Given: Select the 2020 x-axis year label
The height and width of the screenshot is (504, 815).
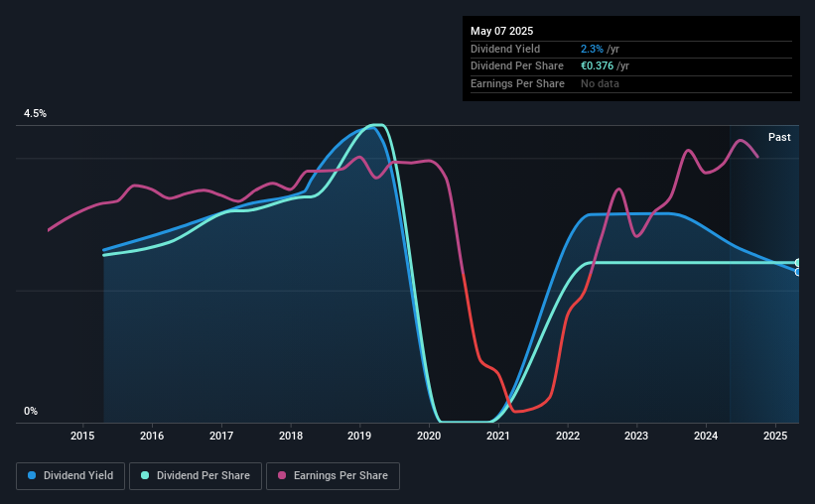Looking at the screenshot, I should 429,436.
